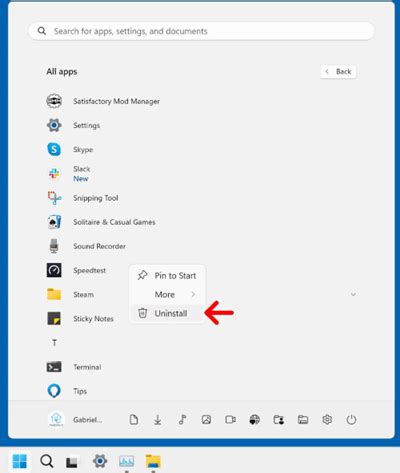Open File Explorer shortcut in Start footer

tap(303, 420)
